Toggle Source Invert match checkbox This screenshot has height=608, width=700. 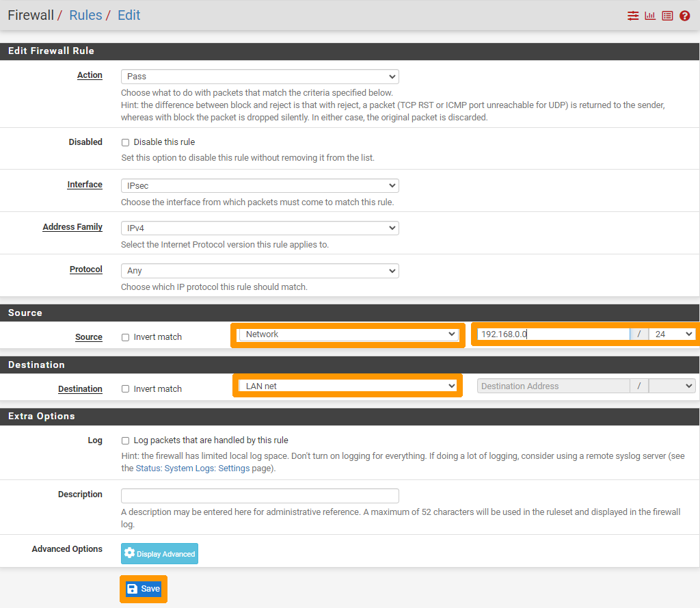pos(125,337)
